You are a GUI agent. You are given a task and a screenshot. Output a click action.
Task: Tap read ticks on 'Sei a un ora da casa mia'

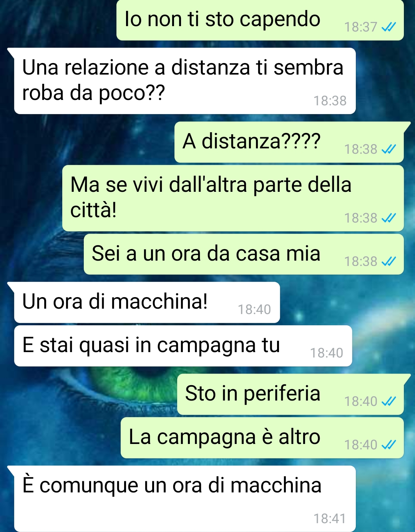pos(388,261)
